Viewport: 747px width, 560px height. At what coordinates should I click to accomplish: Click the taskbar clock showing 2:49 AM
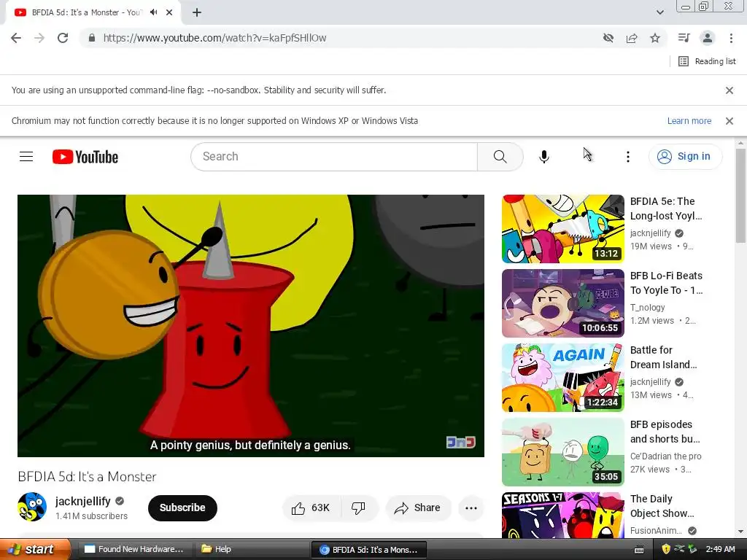720,550
